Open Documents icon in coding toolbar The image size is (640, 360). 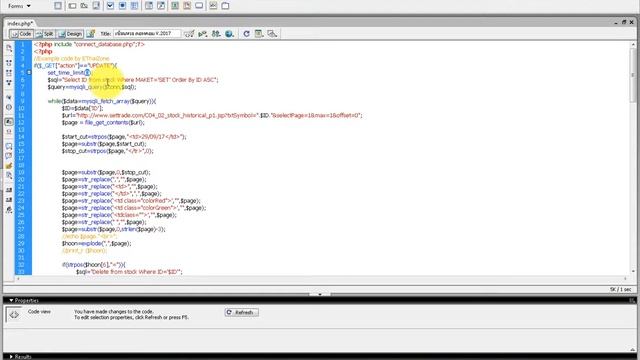tap(9, 48)
